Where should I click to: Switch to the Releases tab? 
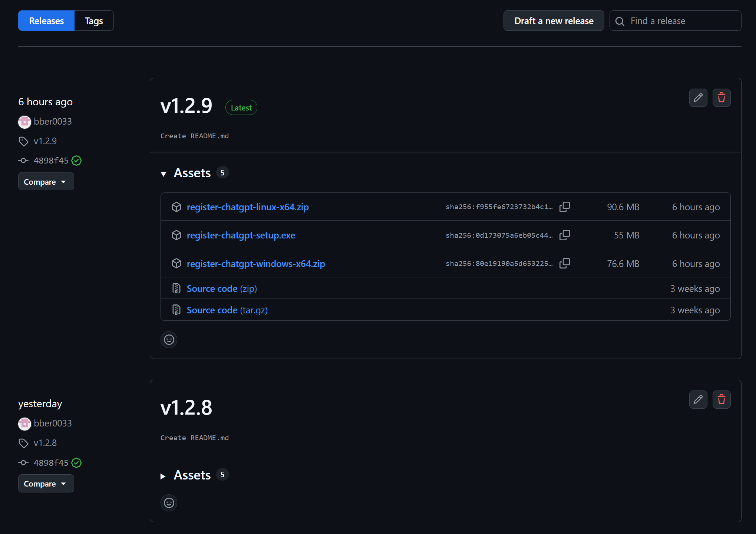point(46,21)
